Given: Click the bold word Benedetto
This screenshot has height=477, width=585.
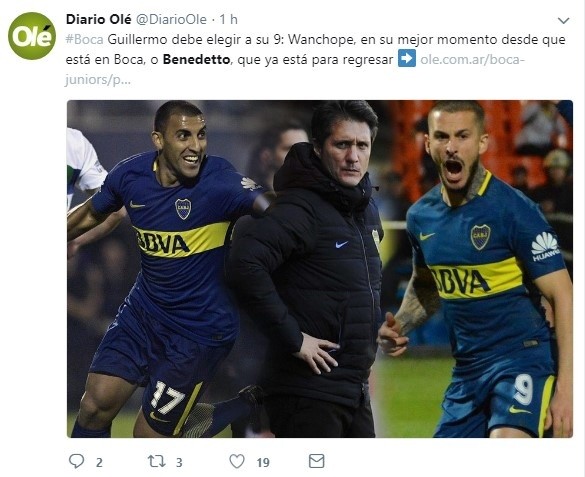Looking at the screenshot, I should click(x=196, y=60).
